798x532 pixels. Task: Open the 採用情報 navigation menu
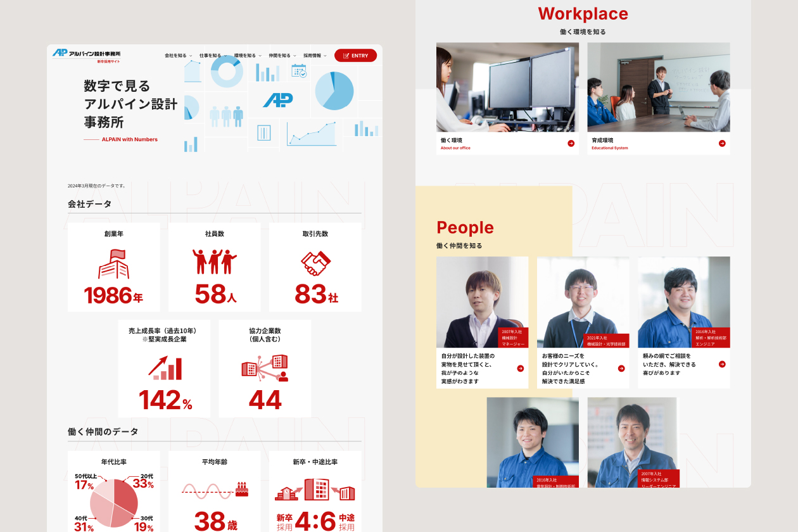point(315,56)
